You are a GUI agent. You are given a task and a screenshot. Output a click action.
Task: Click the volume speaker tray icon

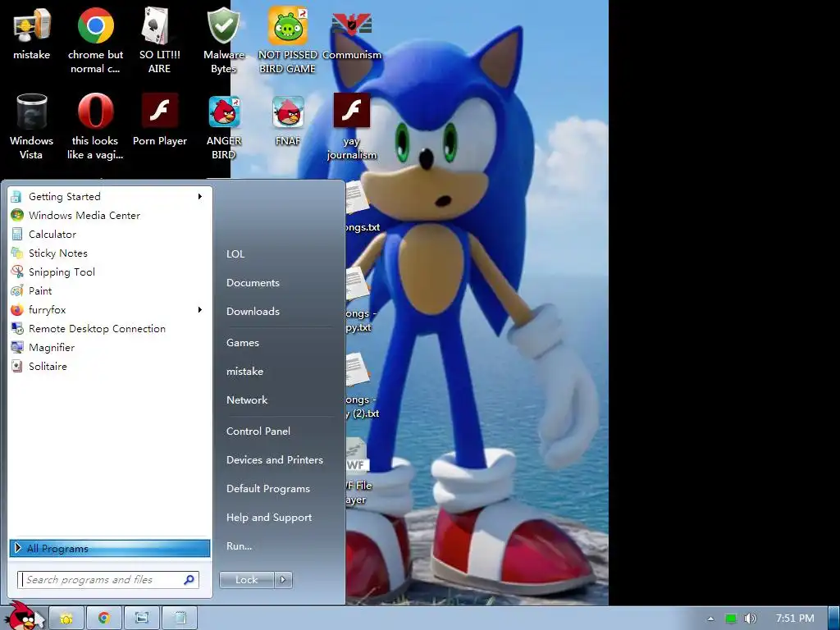[750, 619]
